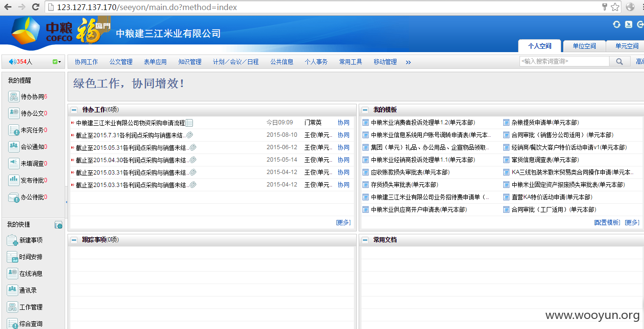Open the 公共信息 menu
The height and width of the screenshot is (329, 644).
[x=282, y=62]
